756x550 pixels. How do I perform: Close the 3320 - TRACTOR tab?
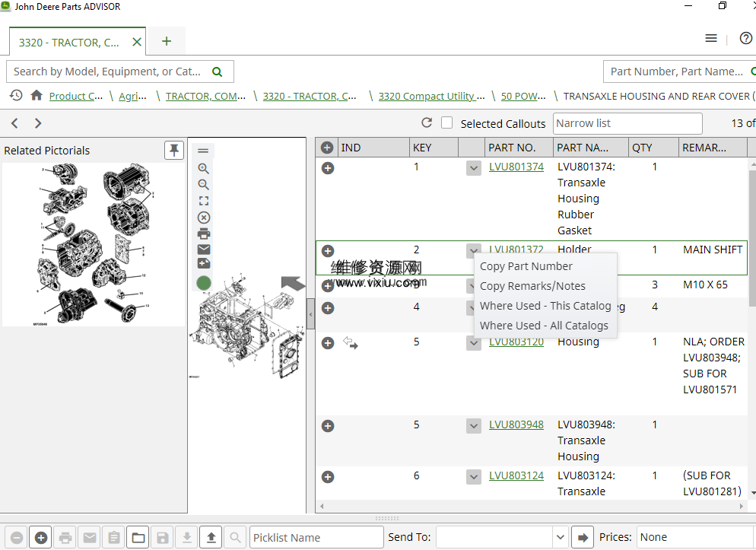pos(137,43)
